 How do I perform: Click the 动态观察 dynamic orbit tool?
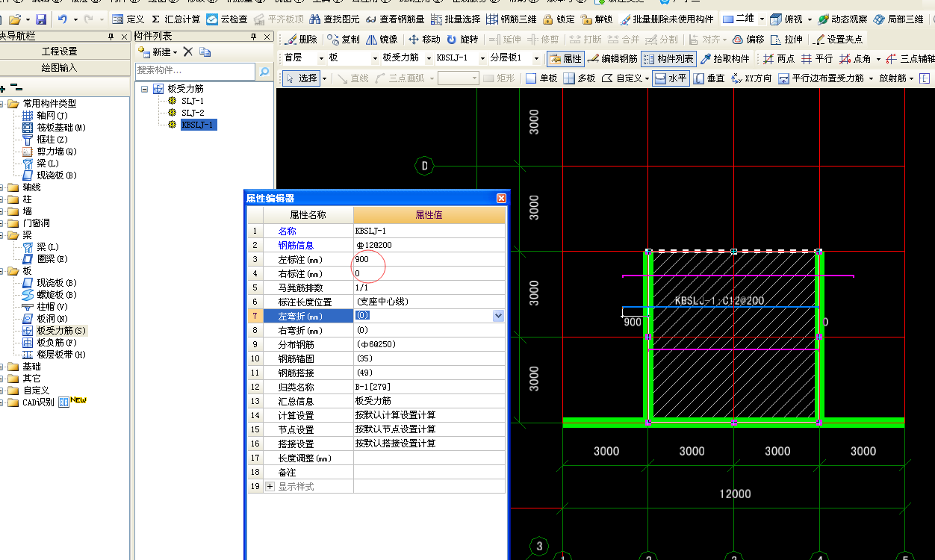click(842, 19)
